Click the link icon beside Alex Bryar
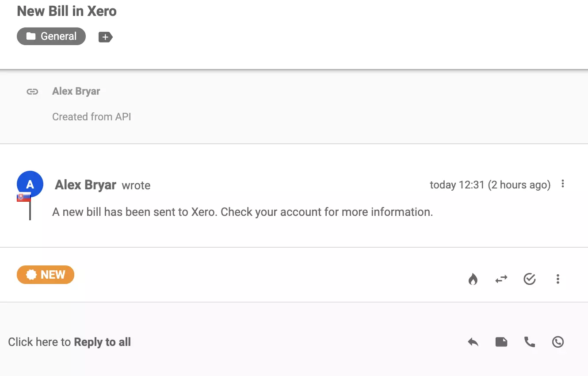The height and width of the screenshot is (376, 588). 32,92
